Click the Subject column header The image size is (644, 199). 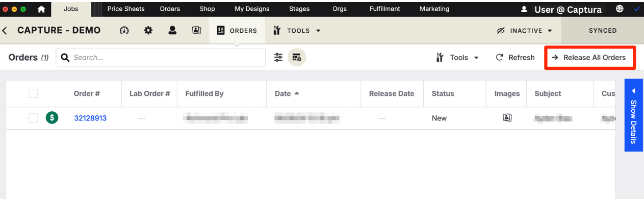(x=548, y=93)
